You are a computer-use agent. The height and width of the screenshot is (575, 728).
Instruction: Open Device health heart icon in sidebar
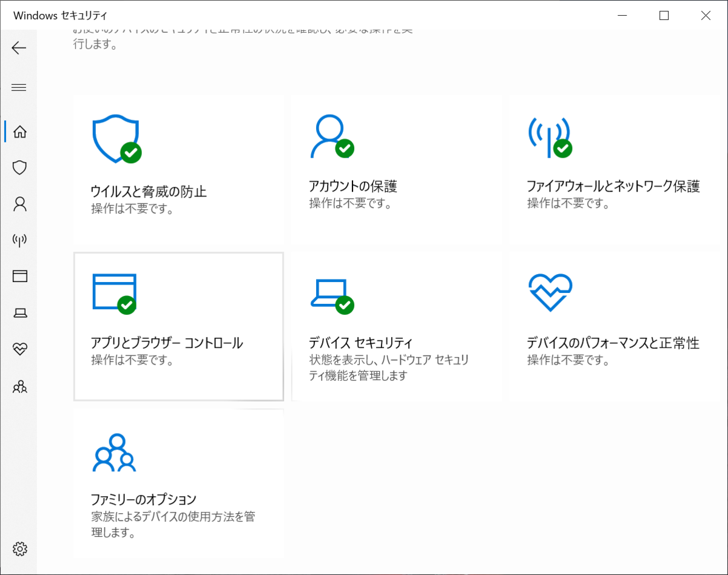tap(19, 349)
